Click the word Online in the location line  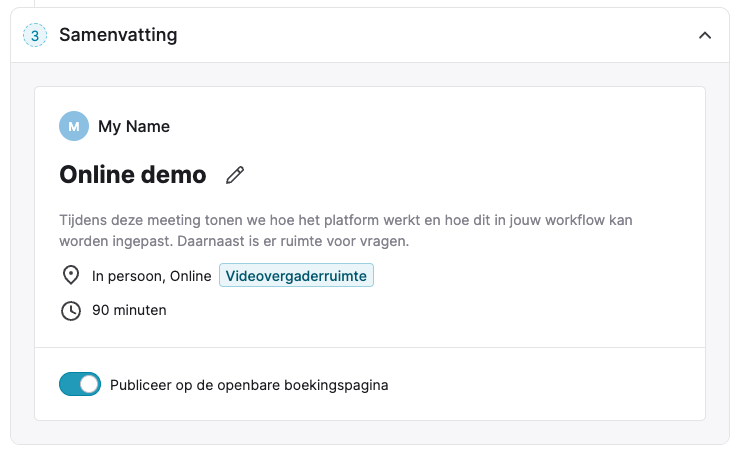190,276
